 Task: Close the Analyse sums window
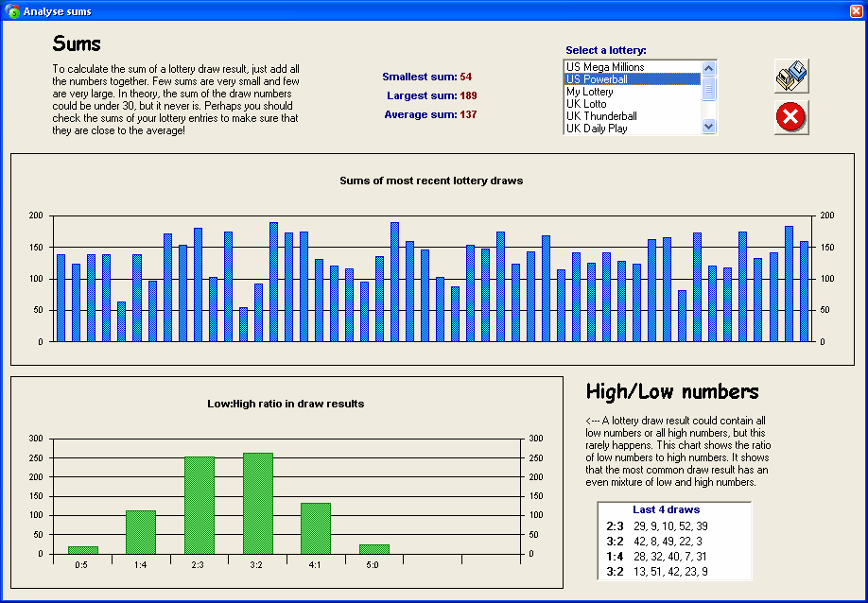coord(855,11)
